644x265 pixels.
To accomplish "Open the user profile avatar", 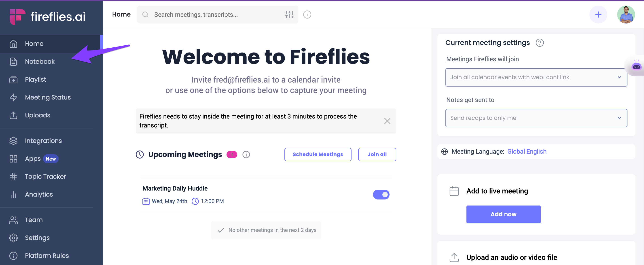I will 626,15.
